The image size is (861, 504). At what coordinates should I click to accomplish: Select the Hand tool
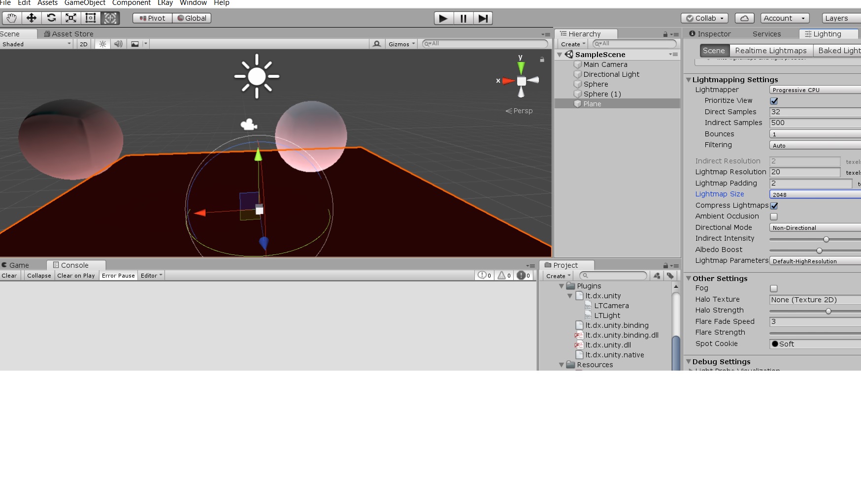(12, 18)
